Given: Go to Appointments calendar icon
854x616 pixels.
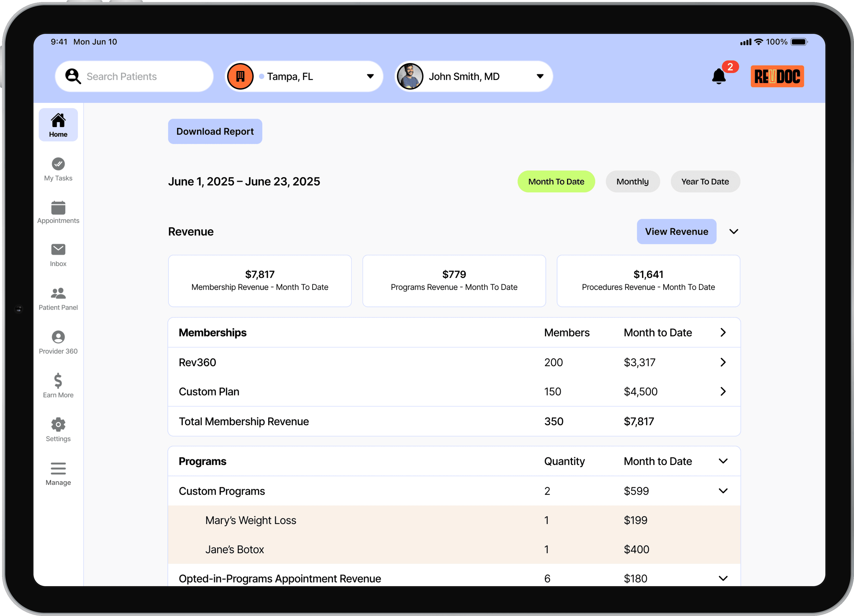Looking at the screenshot, I should (58, 208).
